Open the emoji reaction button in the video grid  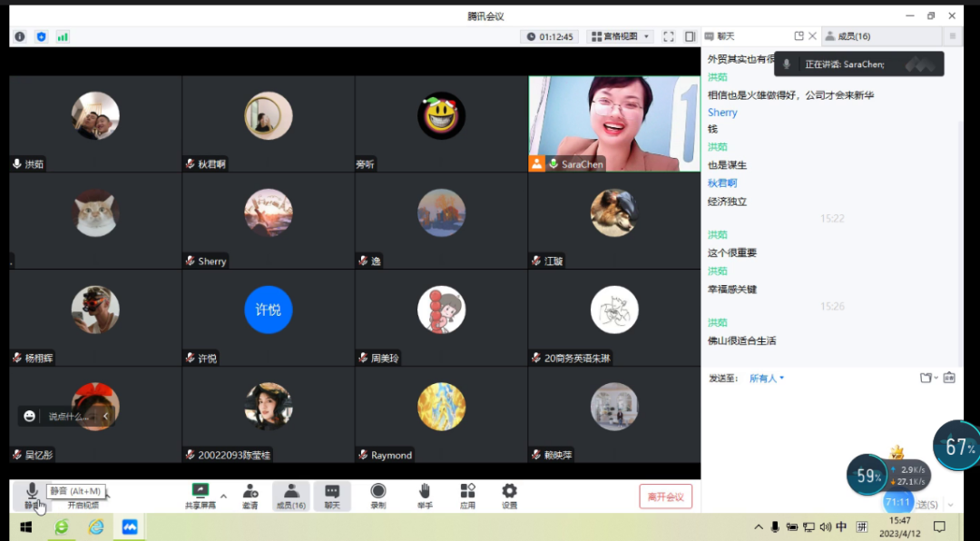click(30, 416)
